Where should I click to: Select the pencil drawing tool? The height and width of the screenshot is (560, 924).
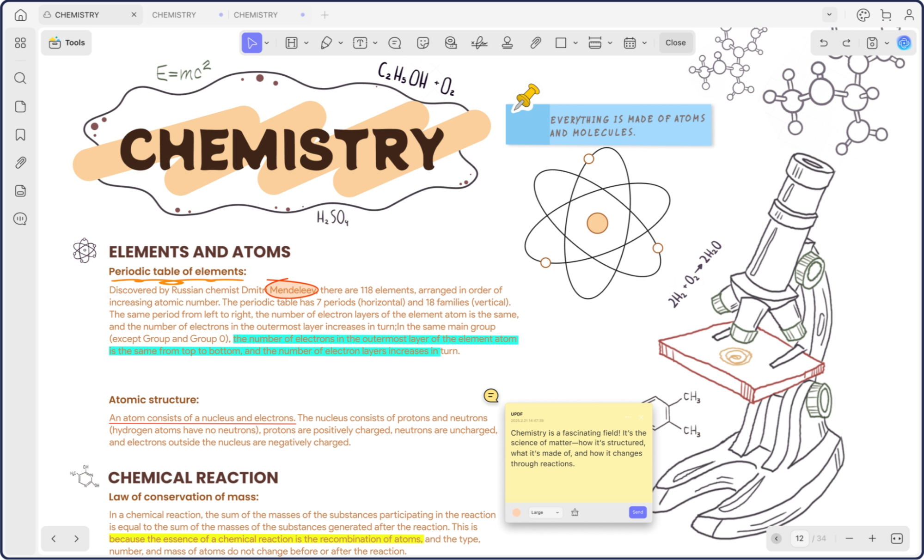326,43
